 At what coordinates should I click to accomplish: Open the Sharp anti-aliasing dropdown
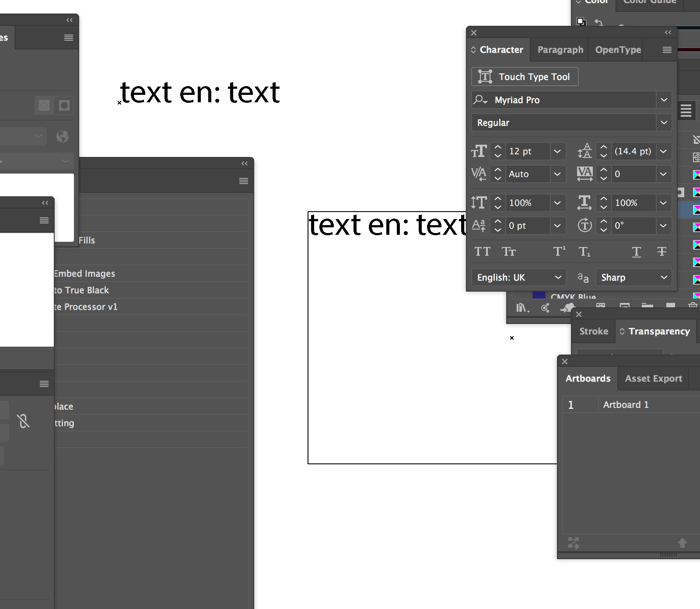pos(633,278)
